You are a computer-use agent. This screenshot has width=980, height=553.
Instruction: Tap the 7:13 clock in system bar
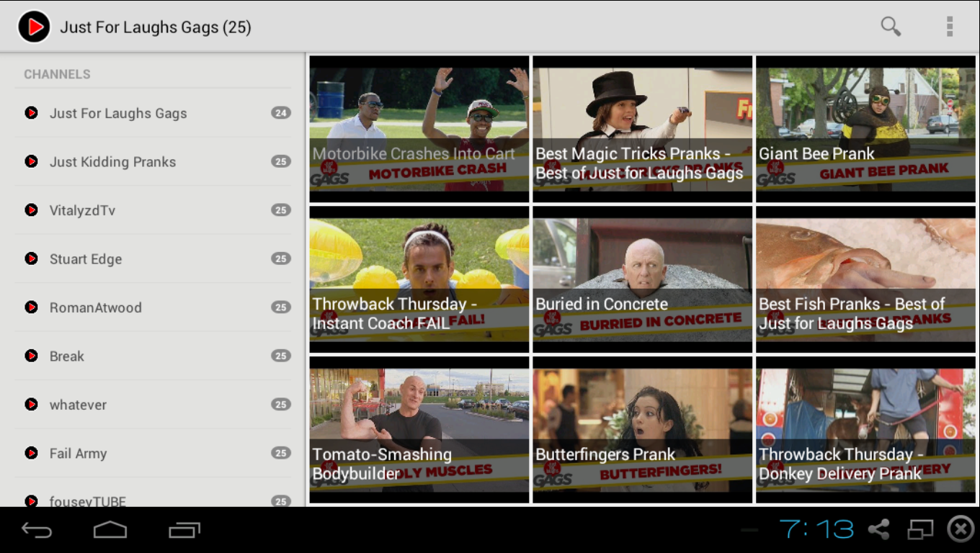tap(816, 529)
